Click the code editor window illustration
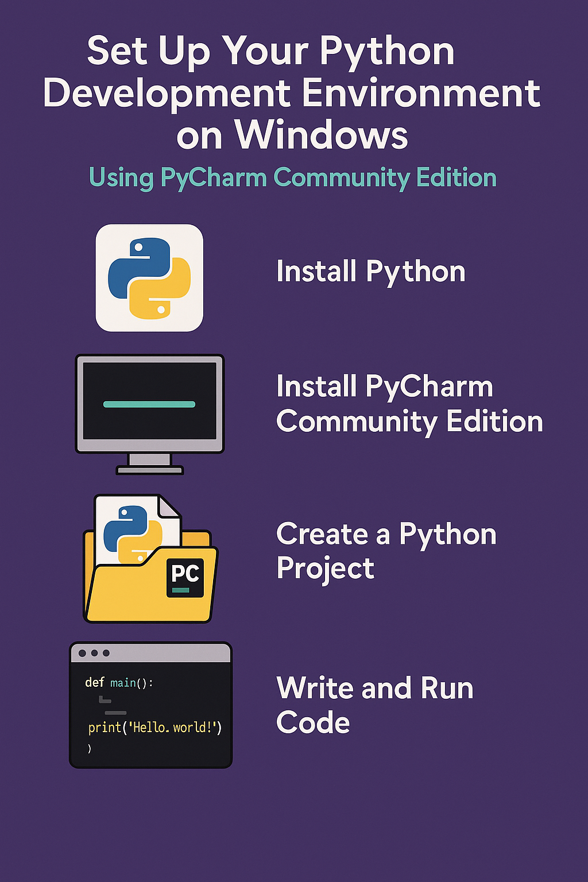 (x=150, y=705)
